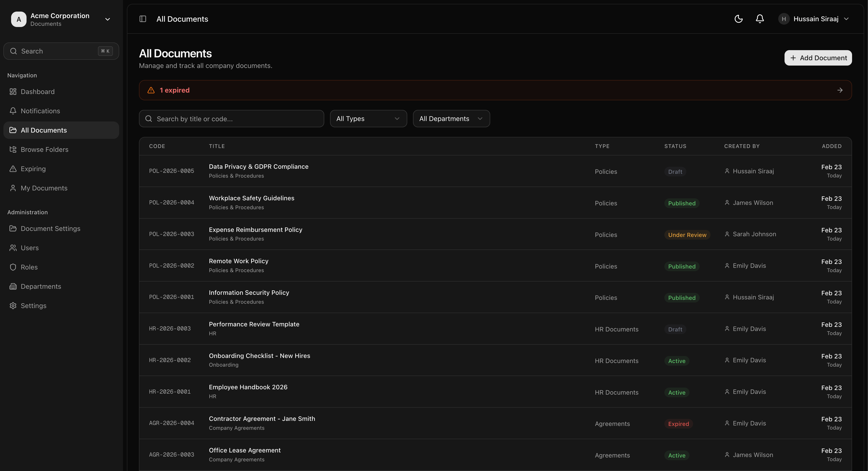Toggle dark mode moon icon
Screen dimensions: 868x471
[738, 19]
